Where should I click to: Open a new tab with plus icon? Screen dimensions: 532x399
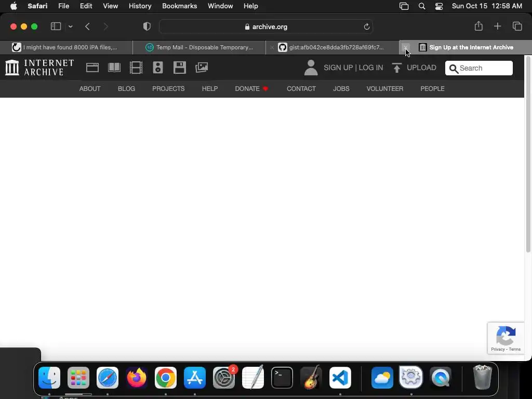pos(497,26)
